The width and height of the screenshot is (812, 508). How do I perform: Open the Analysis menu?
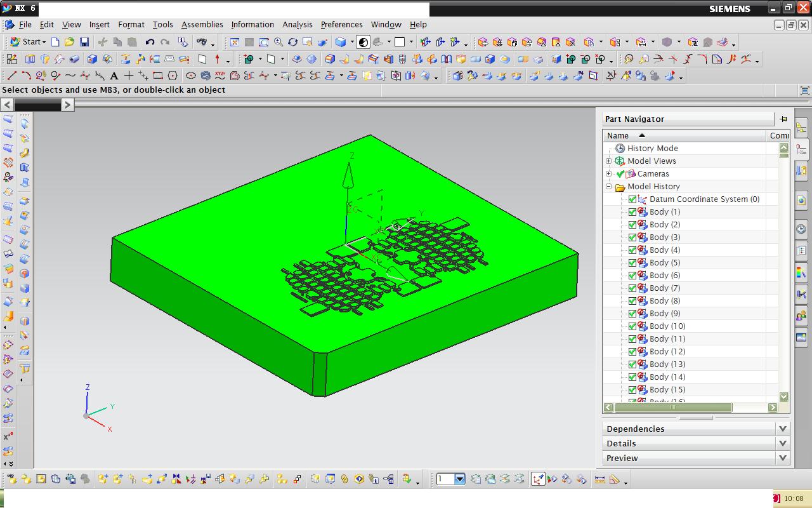[x=297, y=24]
